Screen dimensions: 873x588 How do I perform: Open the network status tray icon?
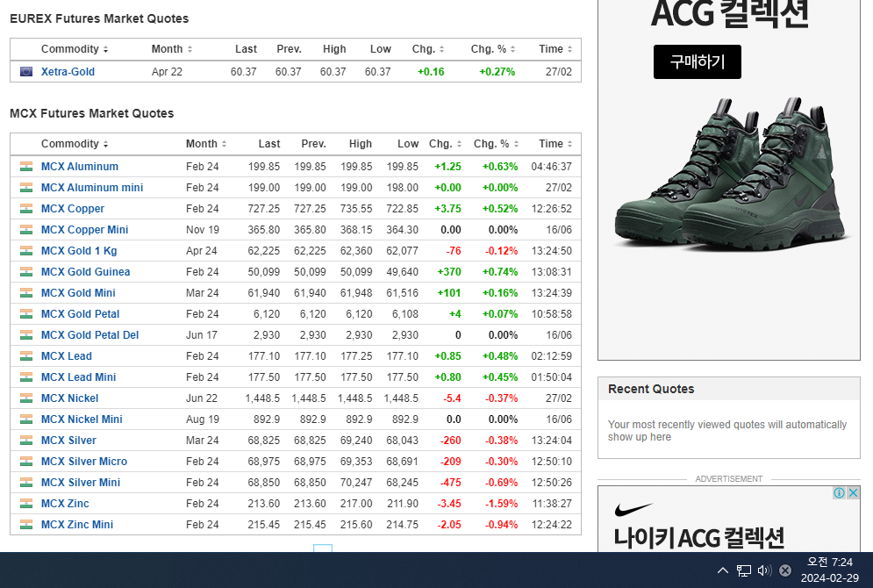point(744,570)
